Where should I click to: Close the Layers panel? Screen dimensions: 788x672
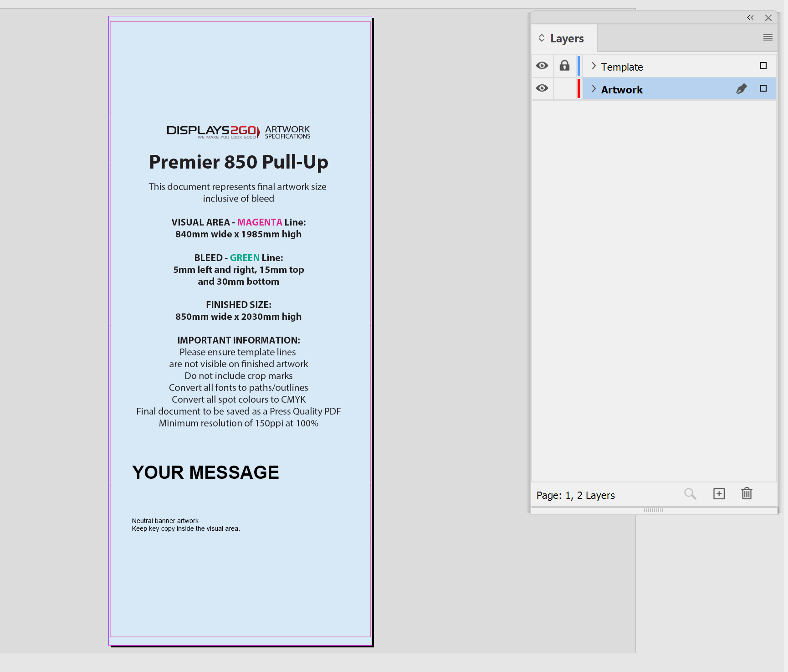coord(768,18)
